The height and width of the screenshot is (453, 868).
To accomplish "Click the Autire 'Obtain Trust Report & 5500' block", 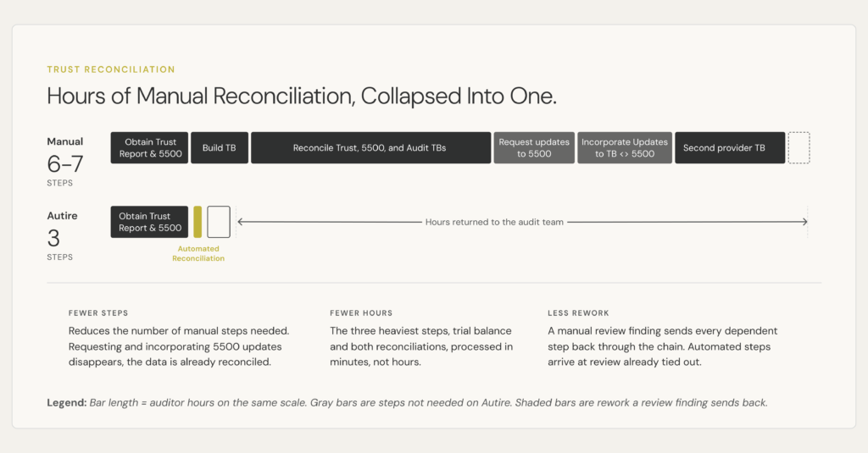I will (149, 222).
